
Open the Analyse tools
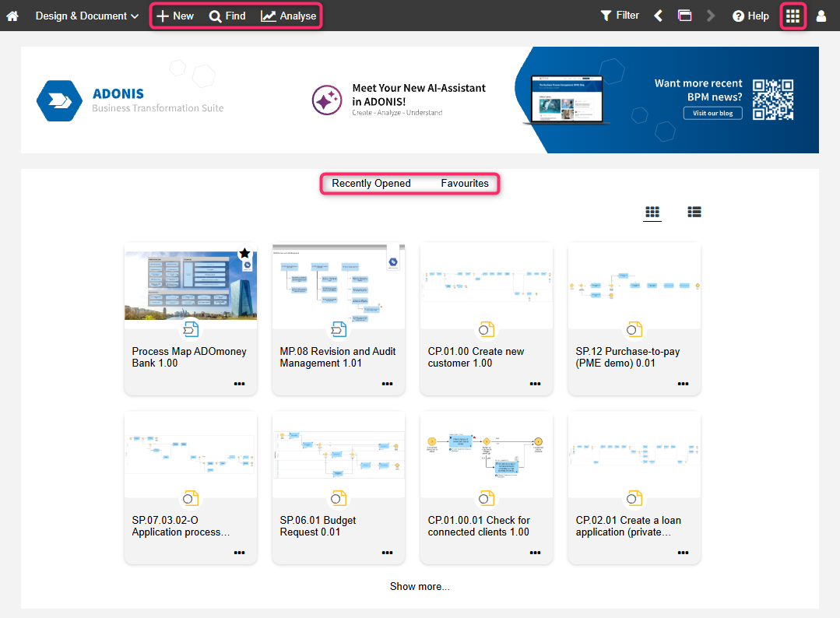pyautogui.click(x=288, y=15)
